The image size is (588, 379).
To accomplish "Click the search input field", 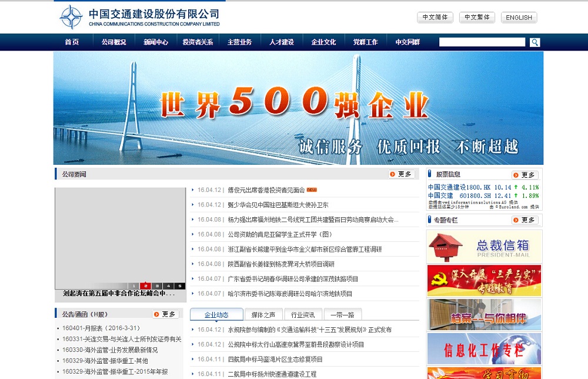I will [x=482, y=42].
